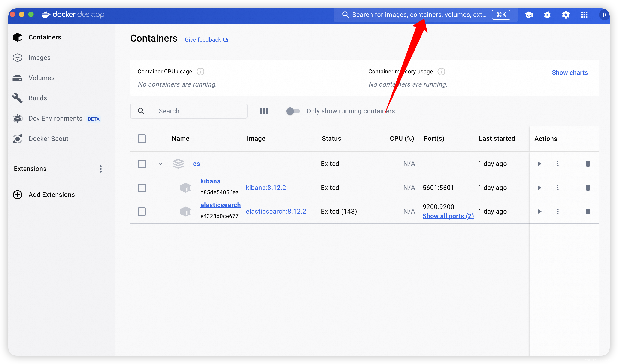Click Container CPU usage info icon
Viewport: 618px width, 364px height.
click(x=200, y=72)
